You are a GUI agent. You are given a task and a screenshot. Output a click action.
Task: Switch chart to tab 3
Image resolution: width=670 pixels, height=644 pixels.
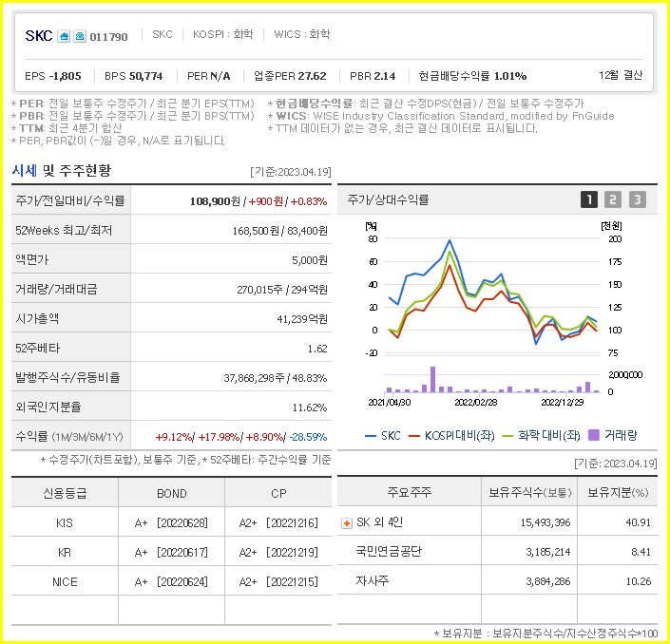coord(637,199)
